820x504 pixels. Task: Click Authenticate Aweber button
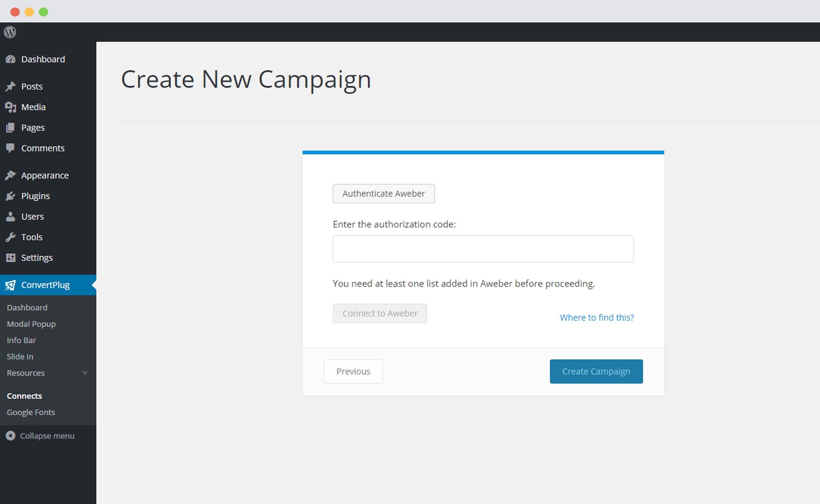coord(383,193)
